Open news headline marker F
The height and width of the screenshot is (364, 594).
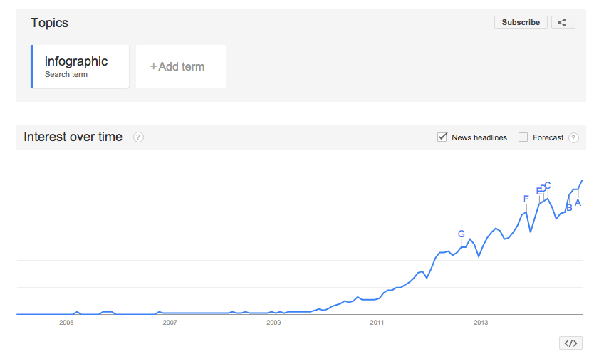526,199
